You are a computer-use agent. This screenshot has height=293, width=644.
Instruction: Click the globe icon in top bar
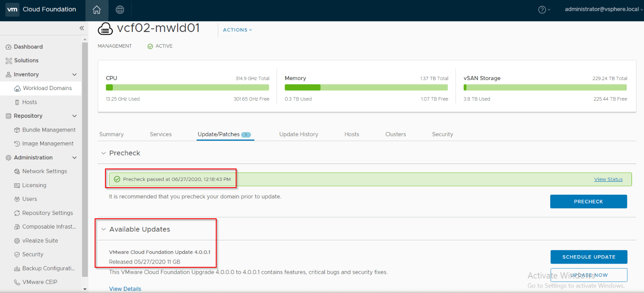(x=120, y=10)
